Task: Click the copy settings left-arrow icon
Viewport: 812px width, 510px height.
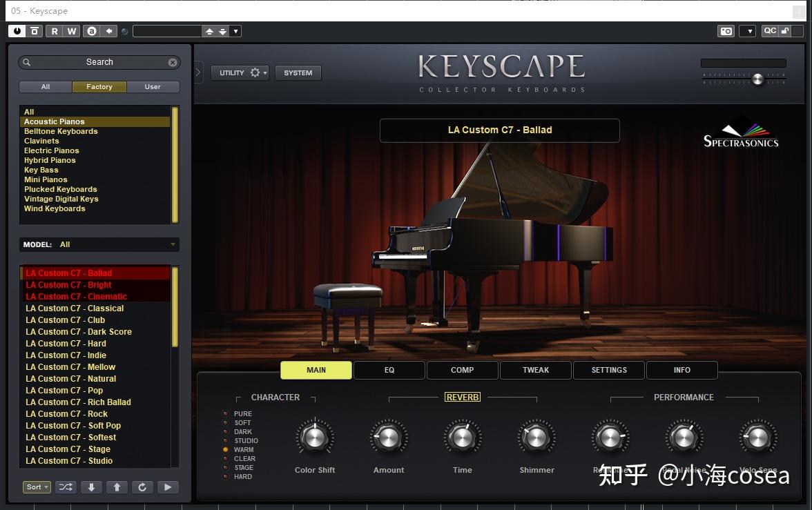Action: (x=109, y=31)
